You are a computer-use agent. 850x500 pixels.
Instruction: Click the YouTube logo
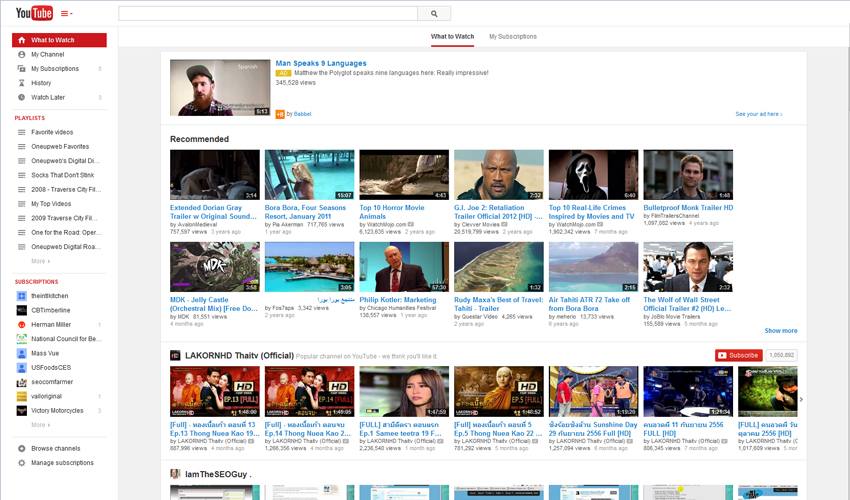[x=34, y=12]
